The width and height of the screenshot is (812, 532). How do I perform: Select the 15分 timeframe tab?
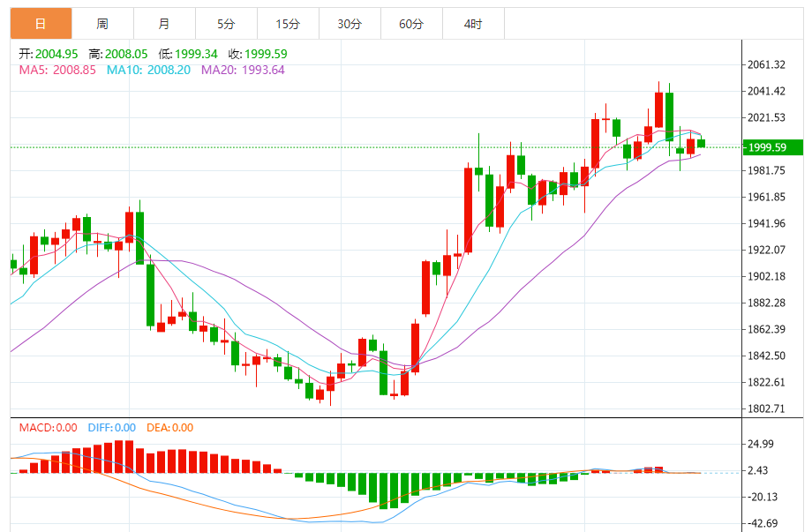point(288,24)
